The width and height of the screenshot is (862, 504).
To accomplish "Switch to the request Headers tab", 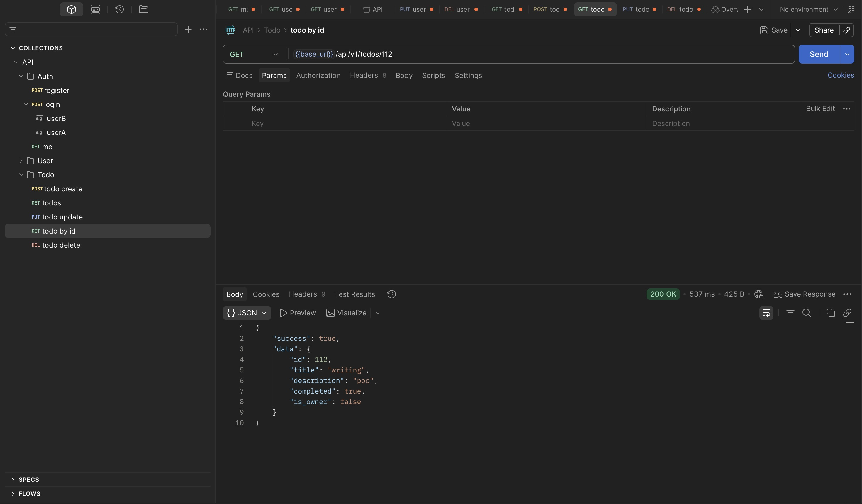I will 368,76.
